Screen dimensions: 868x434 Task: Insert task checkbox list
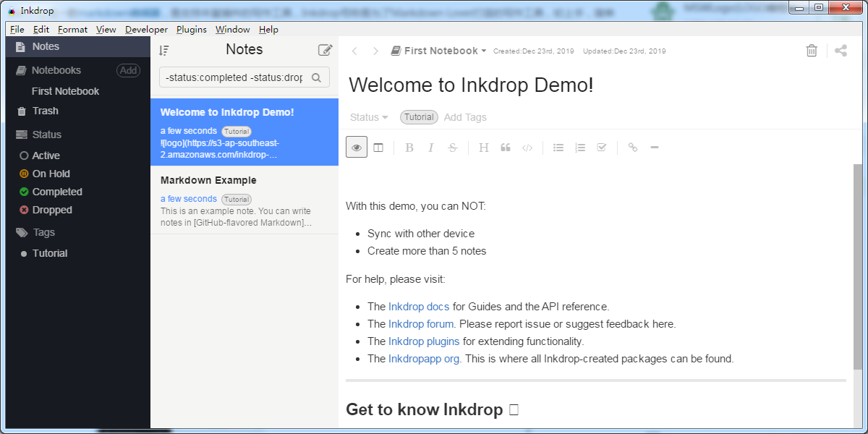[602, 148]
